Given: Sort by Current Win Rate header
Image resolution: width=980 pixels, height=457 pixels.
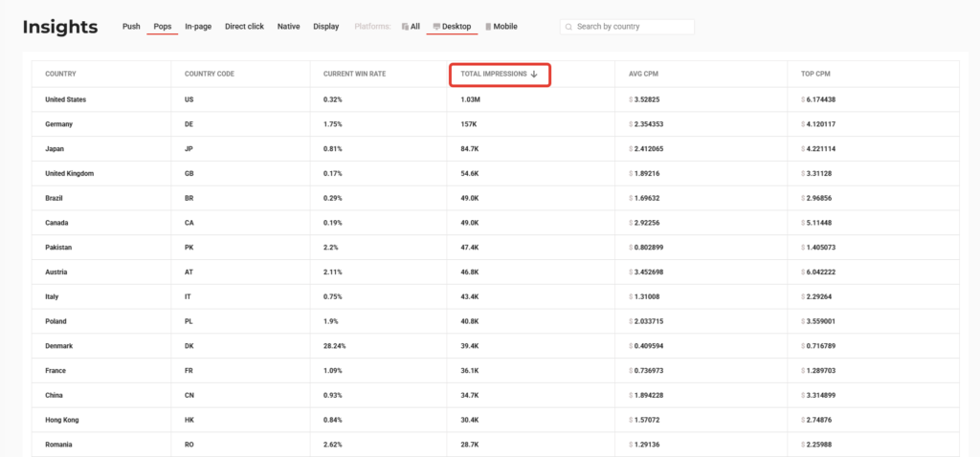Looking at the screenshot, I should point(353,74).
